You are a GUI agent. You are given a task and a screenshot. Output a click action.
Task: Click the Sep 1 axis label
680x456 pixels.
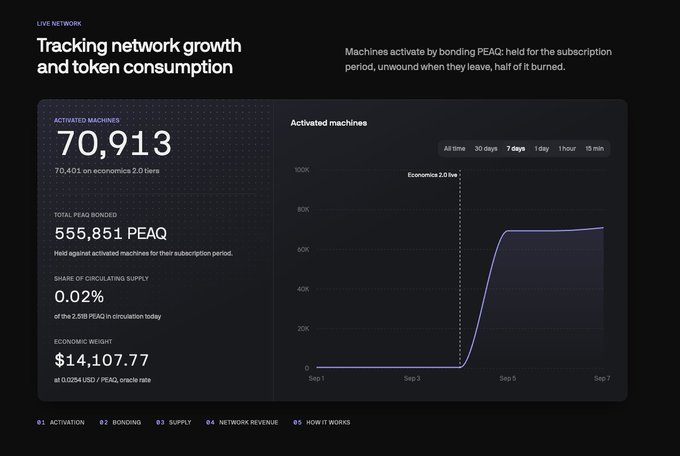[x=316, y=378]
